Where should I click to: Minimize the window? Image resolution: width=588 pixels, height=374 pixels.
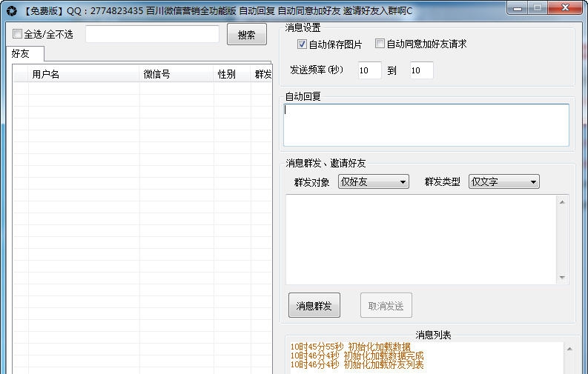[x=518, y=8]
